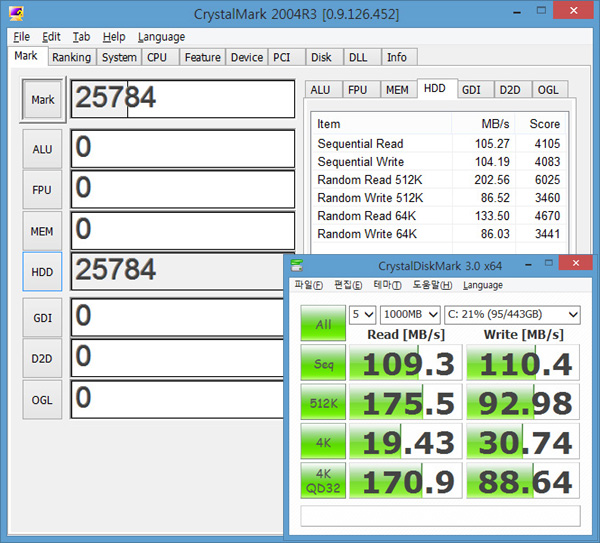Start the All tests button in CrystalDiskMark
This screenshot has width=600, height=543.
(x=323, y=323)
